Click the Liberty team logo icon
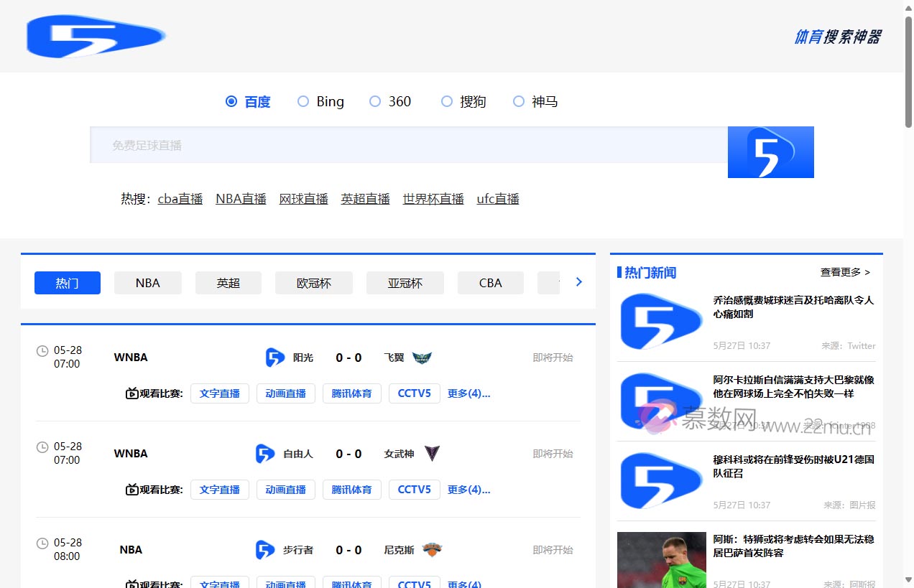This screenshot has height=588, width=914. [x=265, y=454]
